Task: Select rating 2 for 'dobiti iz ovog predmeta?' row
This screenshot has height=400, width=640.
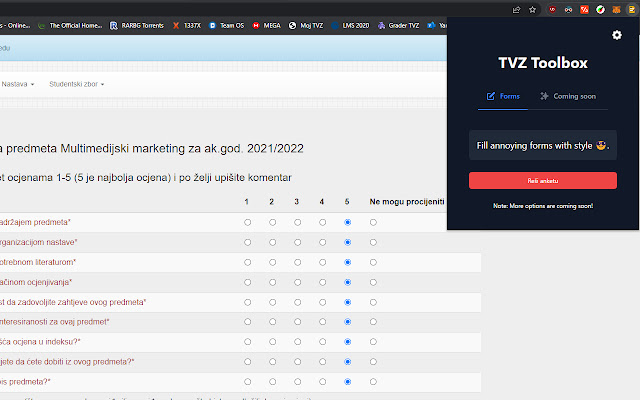Action: (x=272, y=362)
